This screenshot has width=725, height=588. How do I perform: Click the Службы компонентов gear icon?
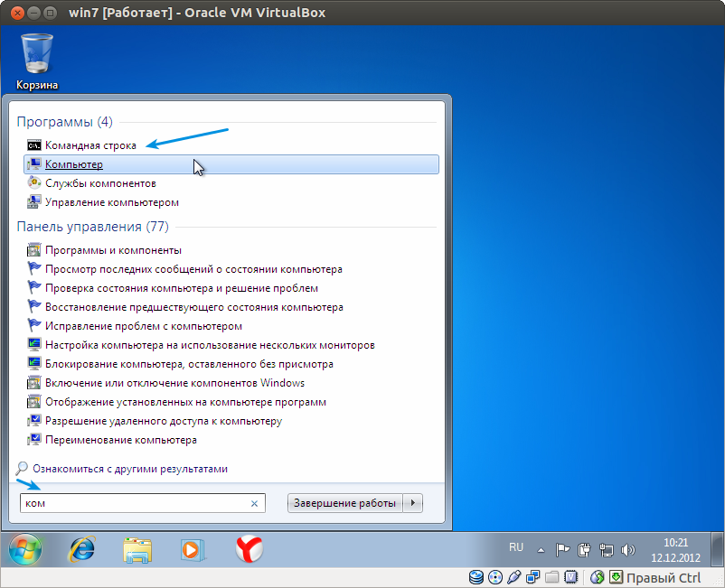(33, 183)
